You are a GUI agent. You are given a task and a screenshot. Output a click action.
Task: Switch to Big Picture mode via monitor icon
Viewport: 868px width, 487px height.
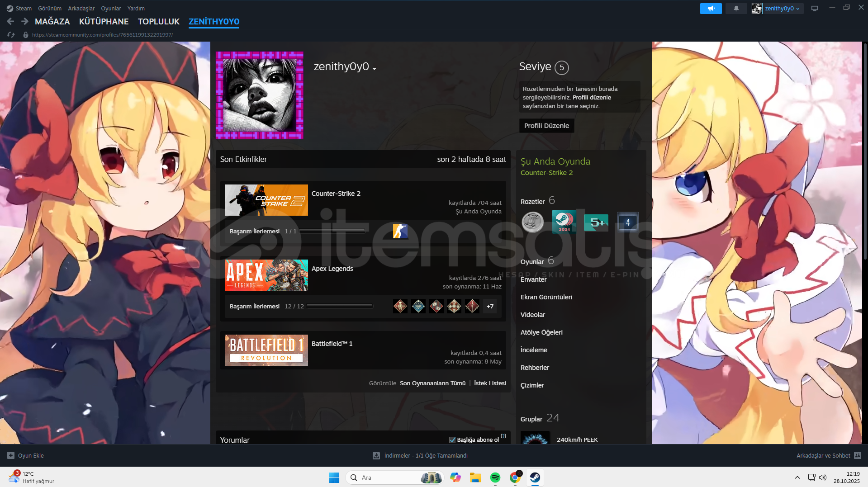(814, 9)
